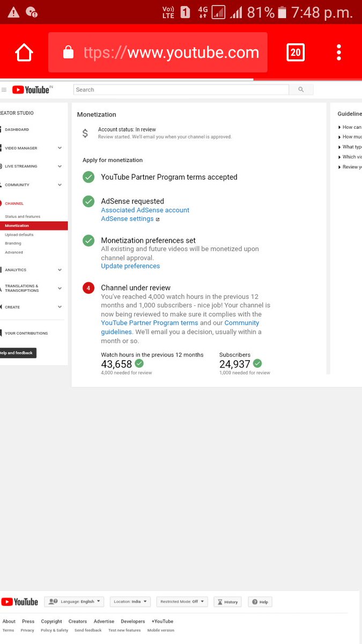Viewport: 362px width, 644px height.
Task: Tap the browser home icon
Action: pyautogui.click(x=24, y=53)
